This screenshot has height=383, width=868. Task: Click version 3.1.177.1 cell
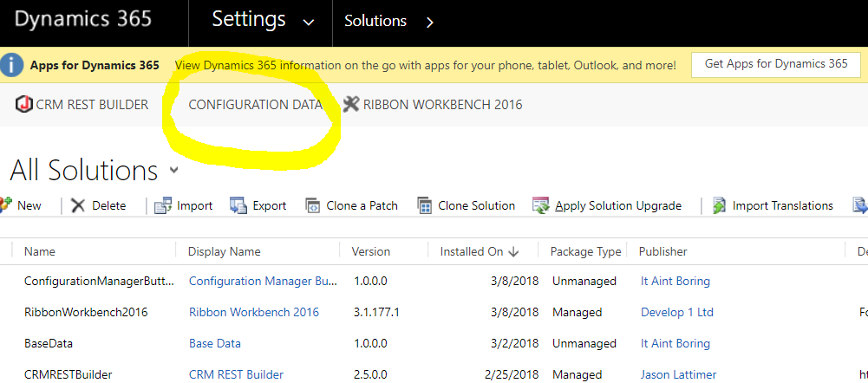click(377, 312)
